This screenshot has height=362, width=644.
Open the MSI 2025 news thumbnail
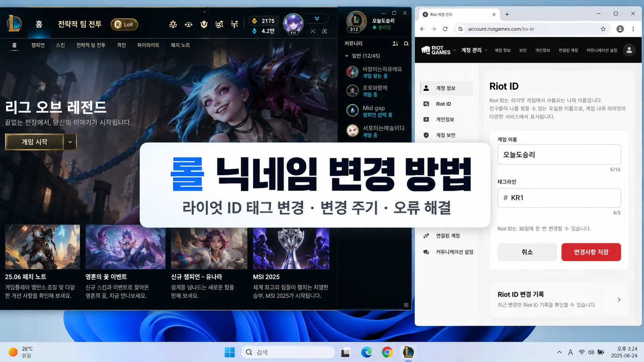click(x=291, y=248)
